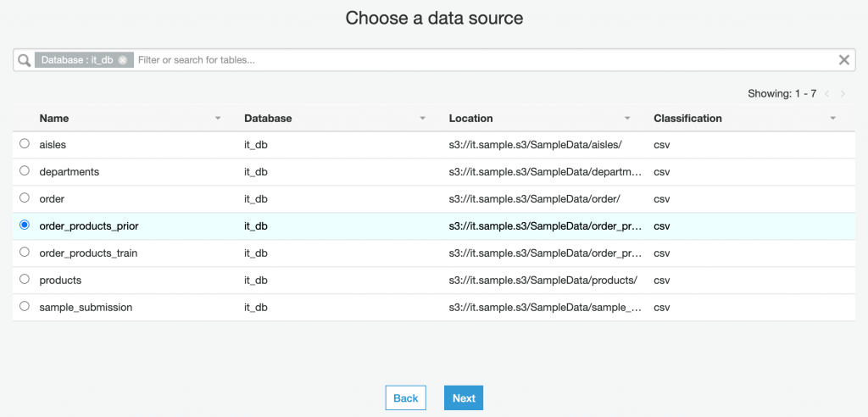This screenshot has width=868, height=417.
Task: Select the order_products_train radio button
Action: coord(25,252)
